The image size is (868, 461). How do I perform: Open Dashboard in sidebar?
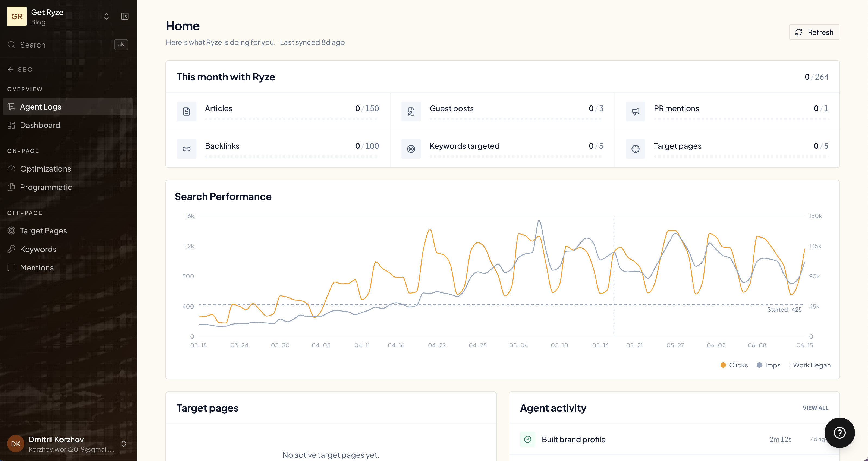67,125
